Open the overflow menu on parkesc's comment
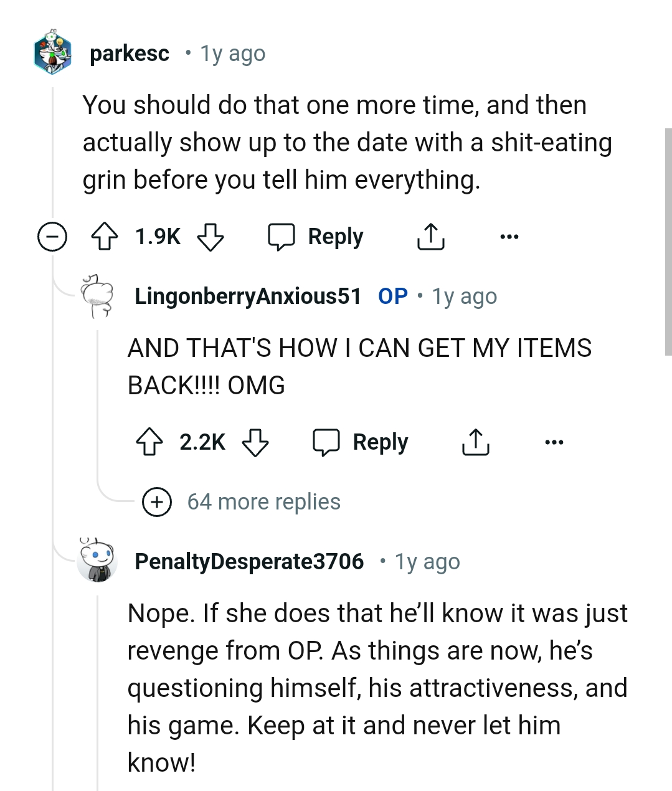 pos(509,237)
